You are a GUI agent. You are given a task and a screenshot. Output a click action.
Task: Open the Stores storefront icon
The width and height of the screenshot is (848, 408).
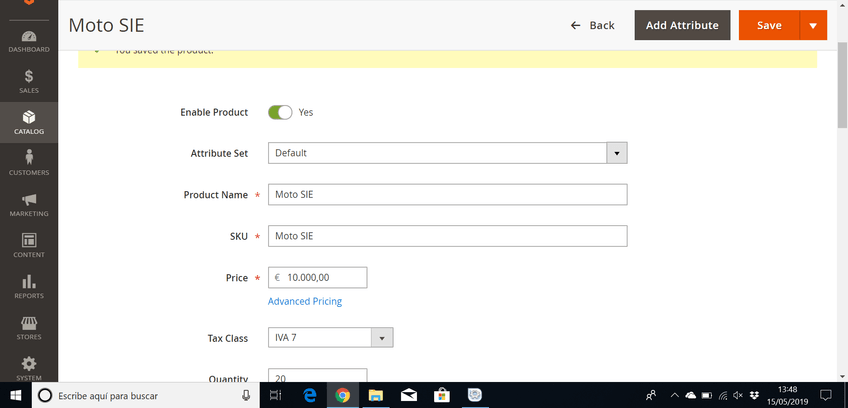click(29, 326)
